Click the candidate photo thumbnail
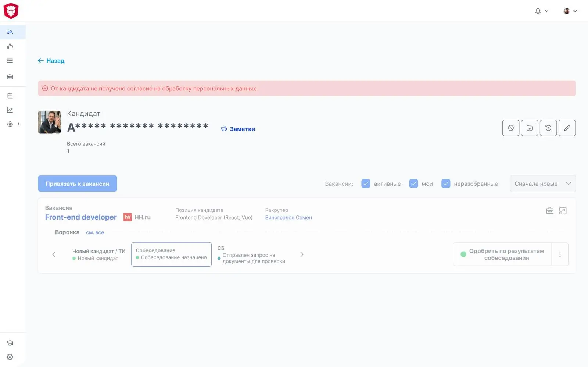Image resolution: width=588 pixels, height=367 pixels. click(49, 122)
